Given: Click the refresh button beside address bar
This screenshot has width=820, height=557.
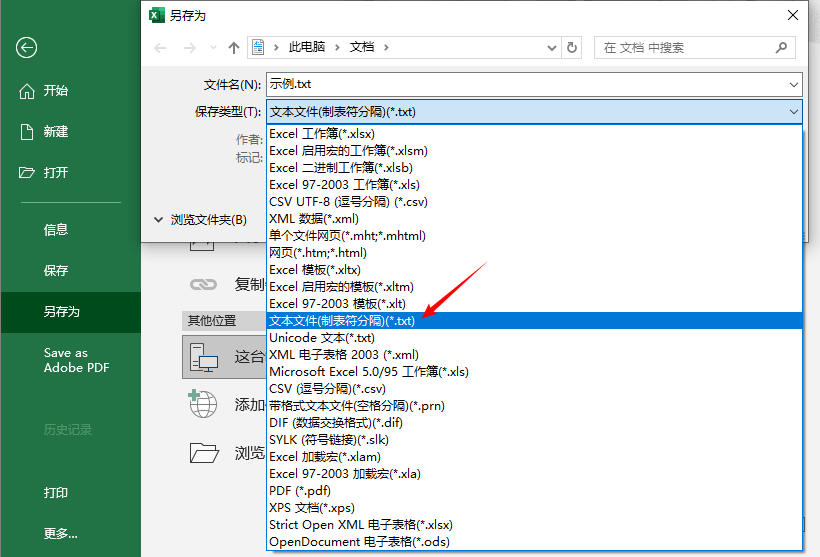Looking at the screenshot, I should point(572,48).
